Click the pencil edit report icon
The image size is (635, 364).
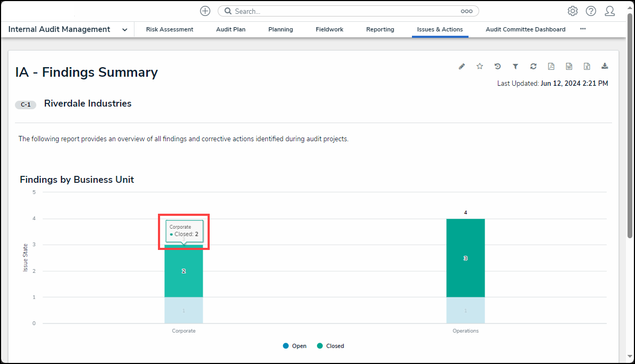pyautogui.click(x=462, y=67)
